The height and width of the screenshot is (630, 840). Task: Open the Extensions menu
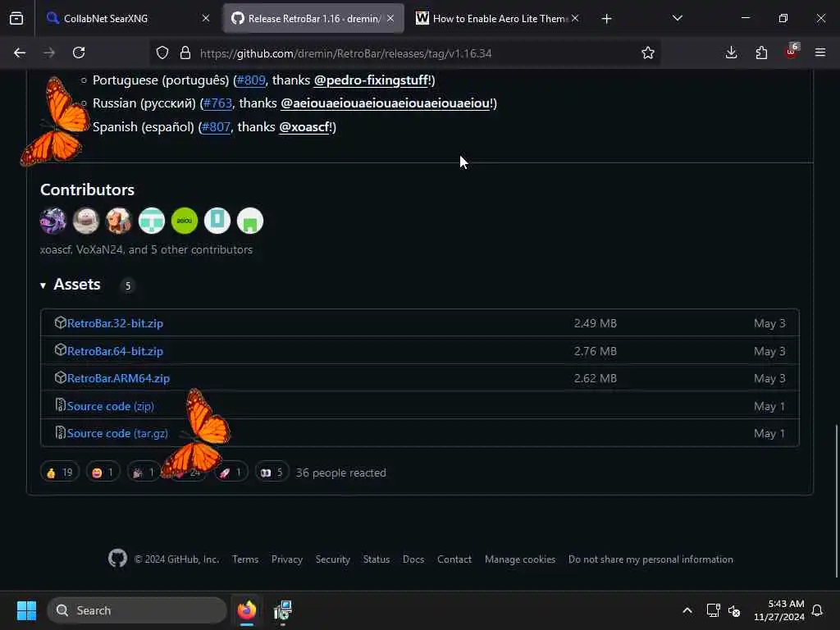761,52
